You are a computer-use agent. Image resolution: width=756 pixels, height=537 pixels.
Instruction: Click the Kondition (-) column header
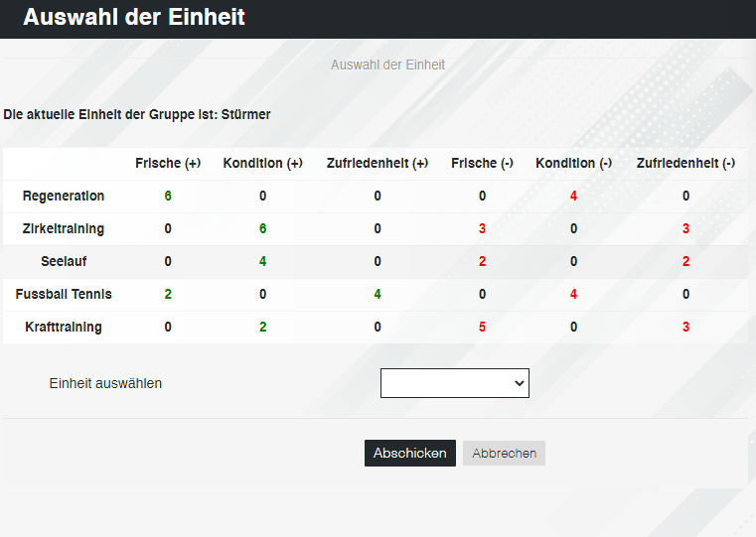click(x=574, y=163)
